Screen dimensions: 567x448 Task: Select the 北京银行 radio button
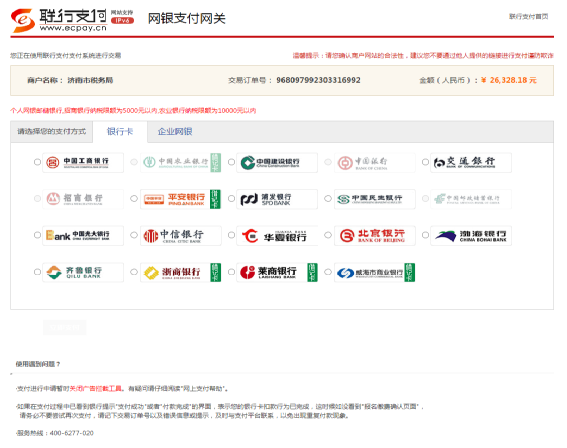click(x=328, y=235)
